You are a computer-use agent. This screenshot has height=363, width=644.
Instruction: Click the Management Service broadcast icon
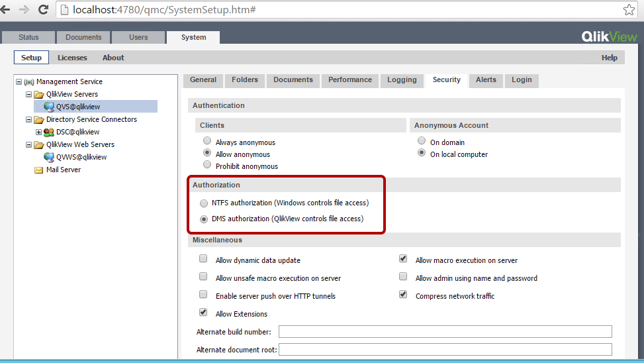[x=28, y=82]
